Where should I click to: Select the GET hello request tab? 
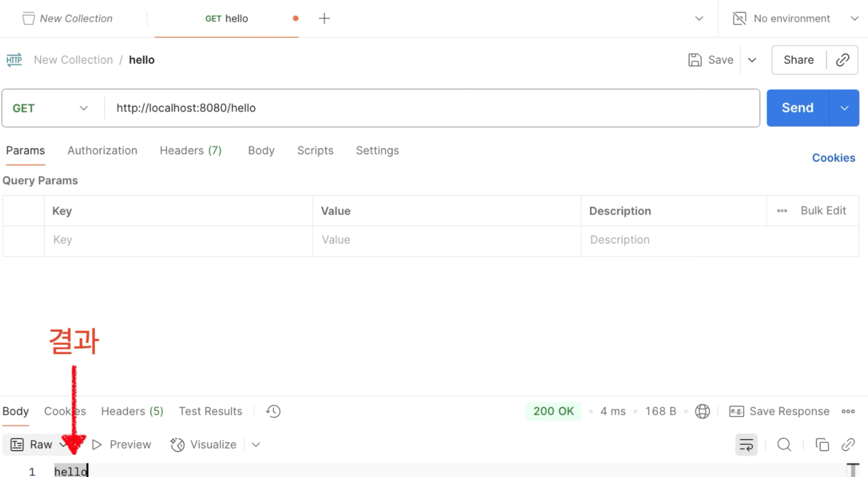pyautogui.click(x=226, y=18)
